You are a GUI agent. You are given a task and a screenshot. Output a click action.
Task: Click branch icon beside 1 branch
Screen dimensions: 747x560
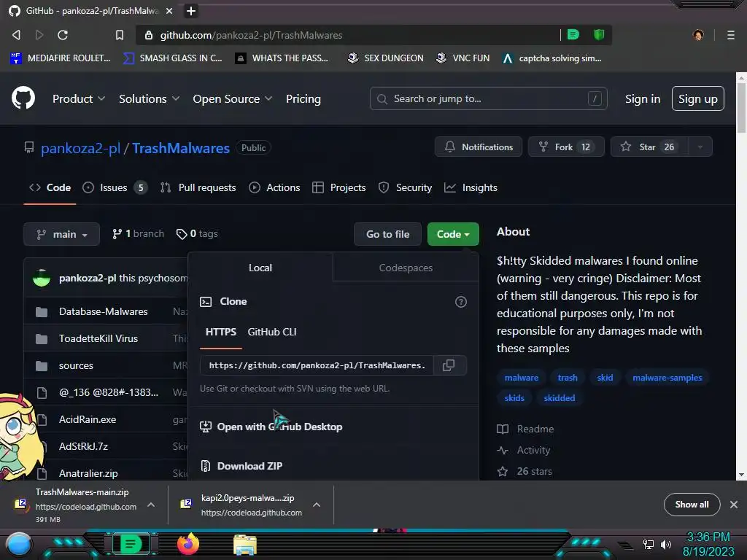pyautogui.click(x=117, y=234)
